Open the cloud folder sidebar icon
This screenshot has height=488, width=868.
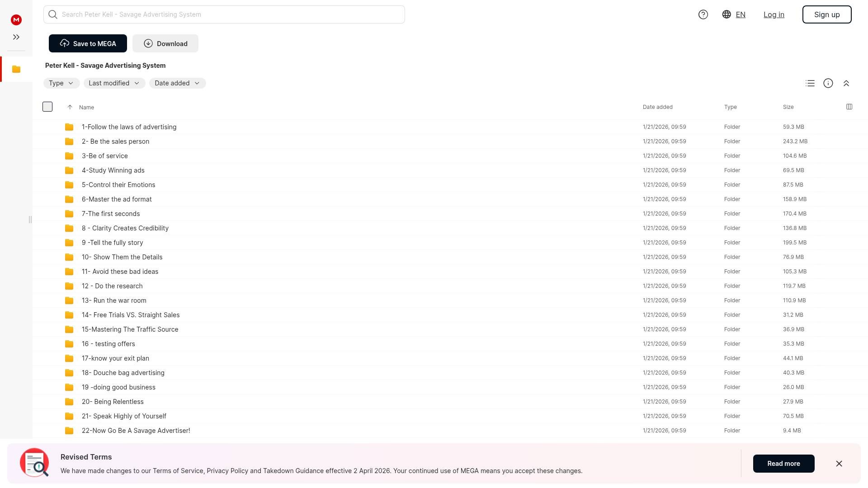tap(16, 69)
